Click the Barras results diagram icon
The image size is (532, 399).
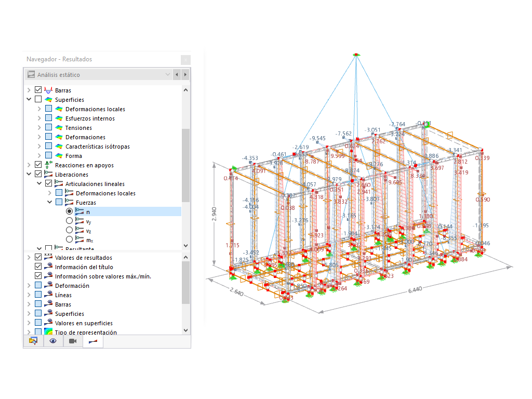(x=48, y=90)
